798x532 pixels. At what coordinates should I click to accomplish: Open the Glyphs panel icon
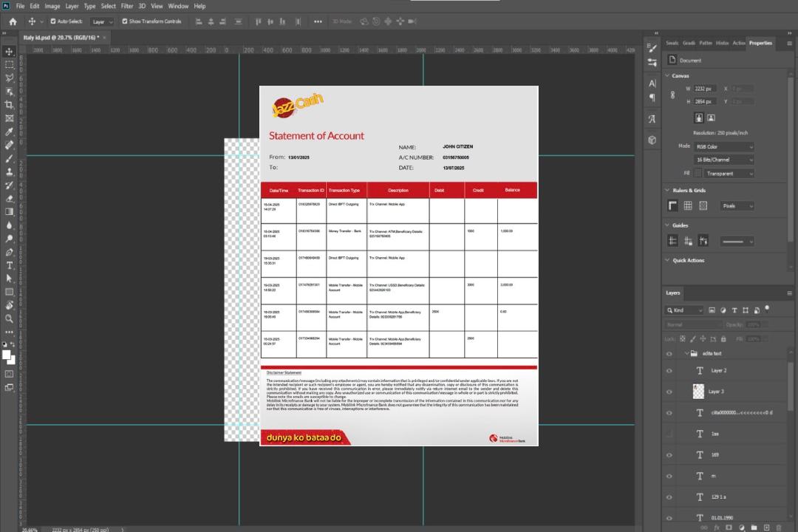pyautogui.click(x=652, y=119)
